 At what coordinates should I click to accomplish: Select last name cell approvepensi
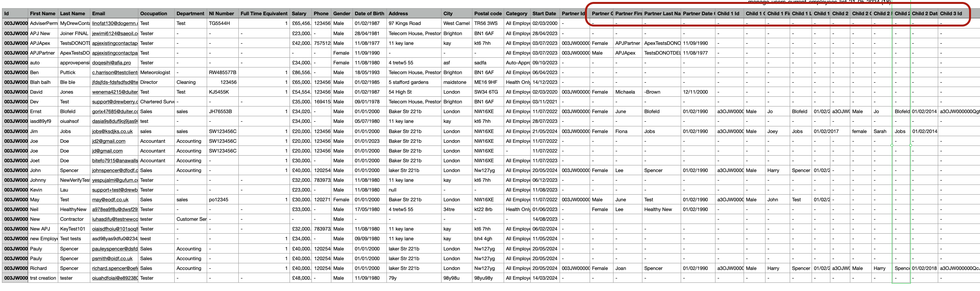coord(75,63)
